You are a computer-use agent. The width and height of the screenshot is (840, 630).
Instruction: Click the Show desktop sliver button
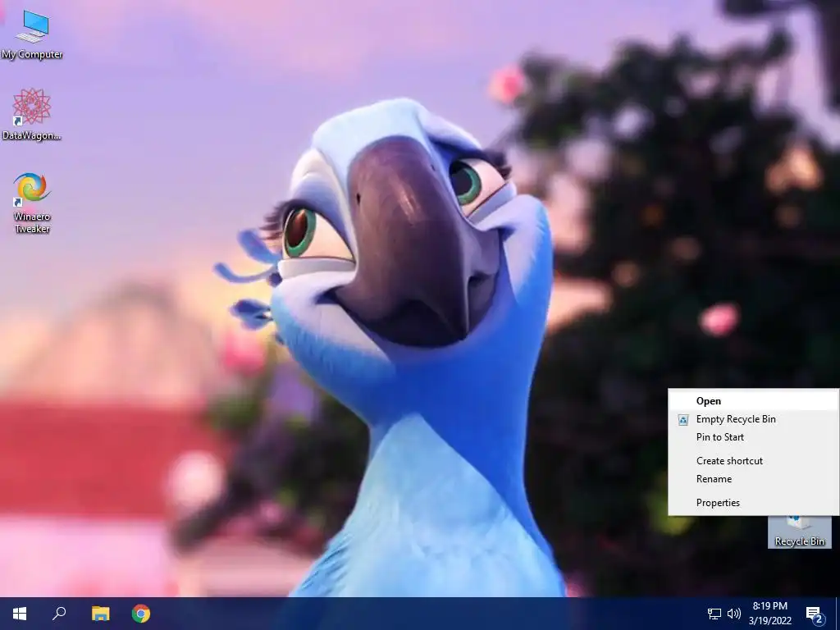pyautogui.click(x=838, y=614)
